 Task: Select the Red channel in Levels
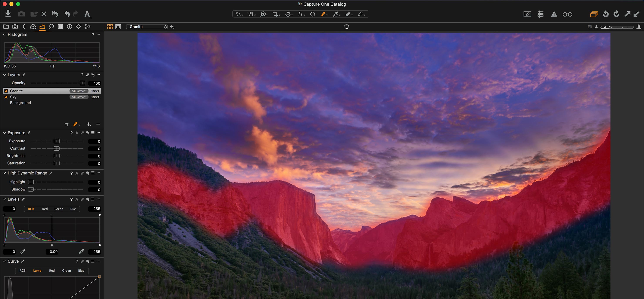(45, 209)
